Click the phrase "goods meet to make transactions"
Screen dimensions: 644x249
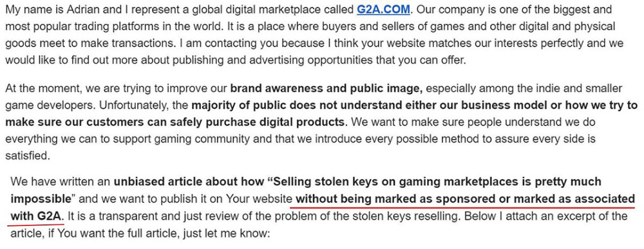coord(90,44)
